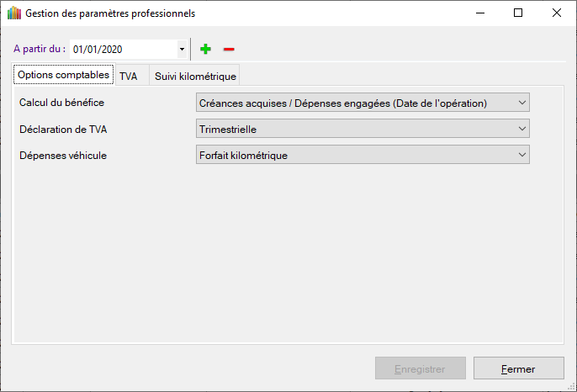
Task: Click the 'A partir du :' label
Action: (40, 49)
